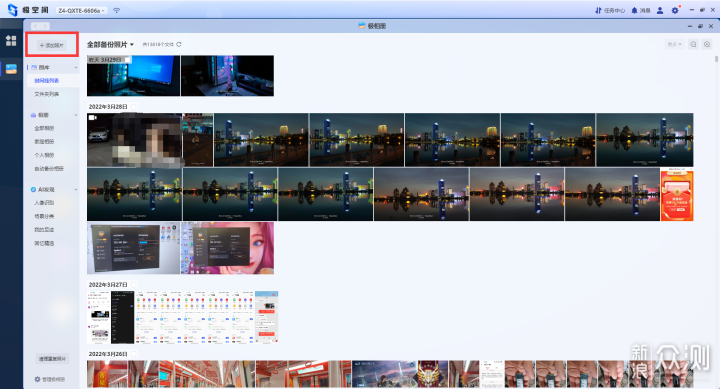Open 家庭相册 family albums
This screenshot has width=720, height=389.
point(44,141)
